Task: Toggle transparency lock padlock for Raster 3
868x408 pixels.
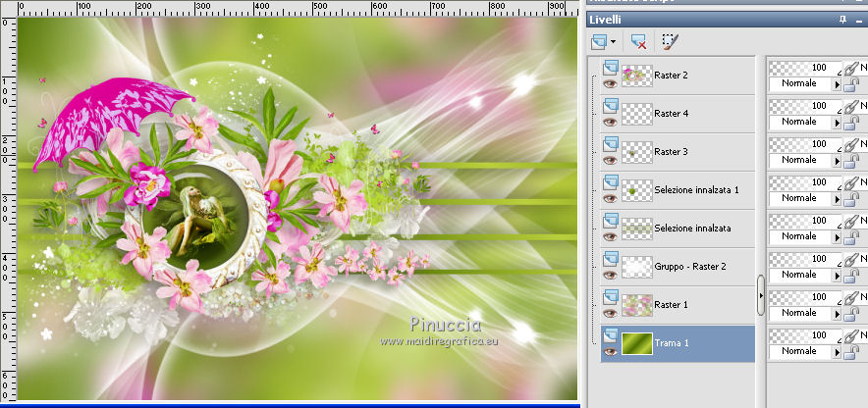Action: pyautogui.click(x=852, y=161)
